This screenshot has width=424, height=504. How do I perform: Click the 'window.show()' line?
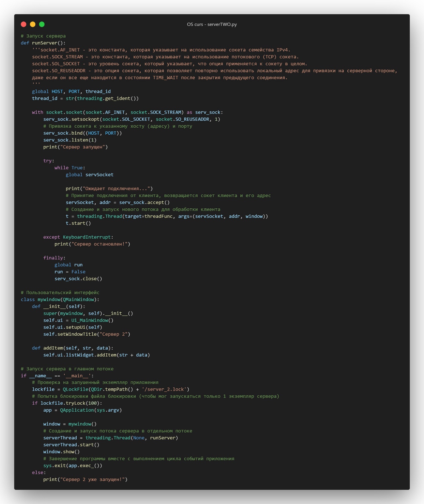62,452
